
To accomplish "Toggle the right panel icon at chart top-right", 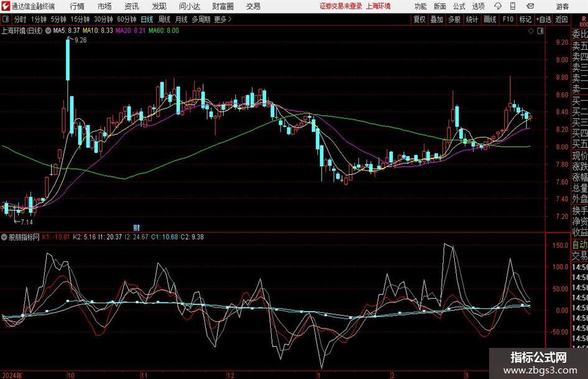I will [x=540, y=30].
